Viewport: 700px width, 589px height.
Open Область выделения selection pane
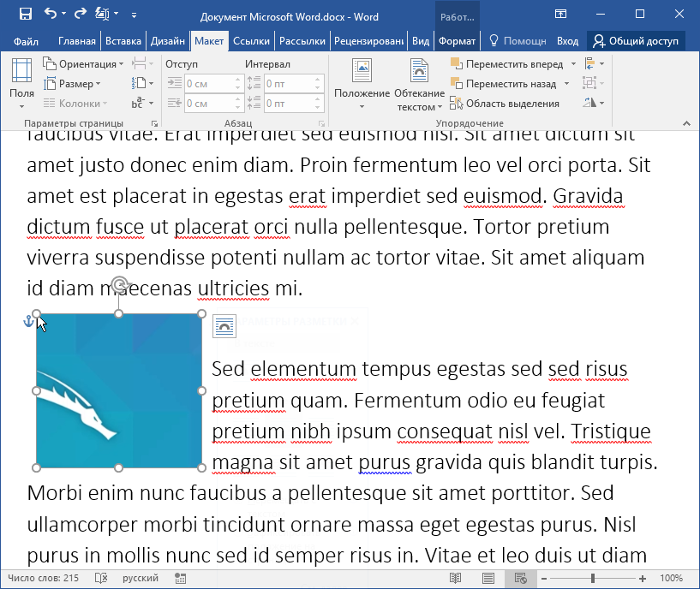(505, 103)
